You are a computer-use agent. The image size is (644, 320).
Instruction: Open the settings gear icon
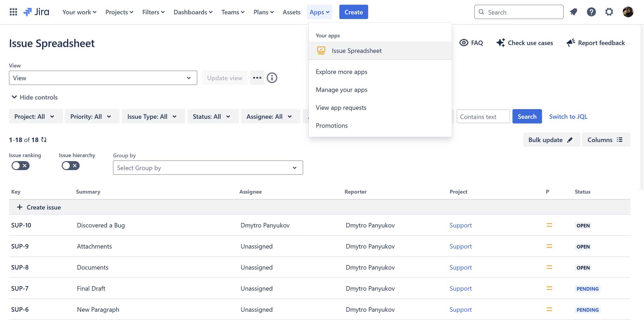coord(609,12)
